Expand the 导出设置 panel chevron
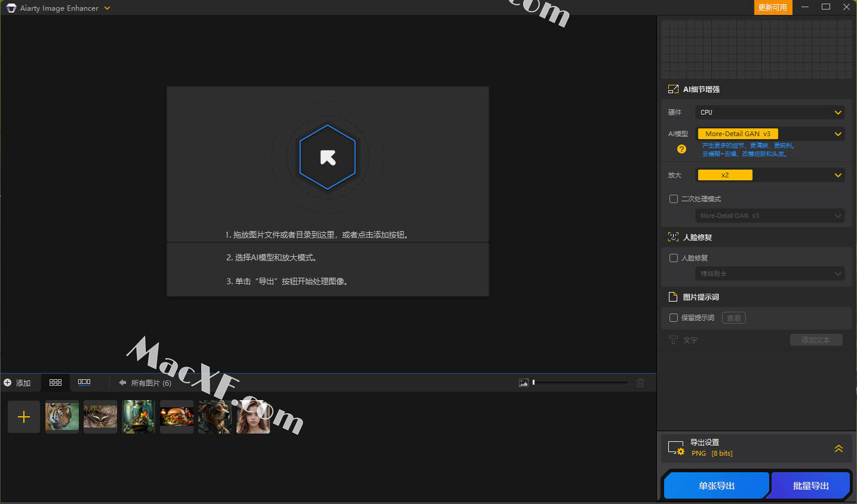 tap(838, 448)
